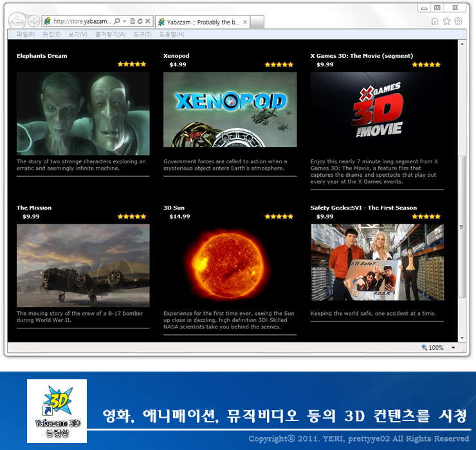
Task: Click 'The moving story of the crew' description
Action: 80,317
